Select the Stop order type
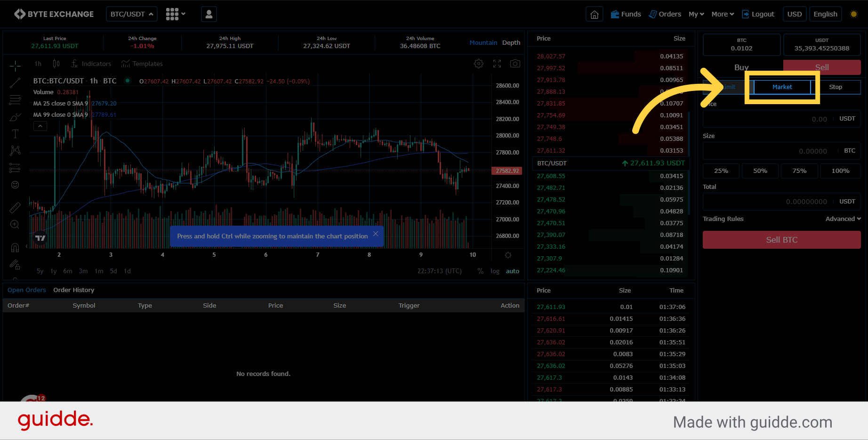 coord(836,87)
